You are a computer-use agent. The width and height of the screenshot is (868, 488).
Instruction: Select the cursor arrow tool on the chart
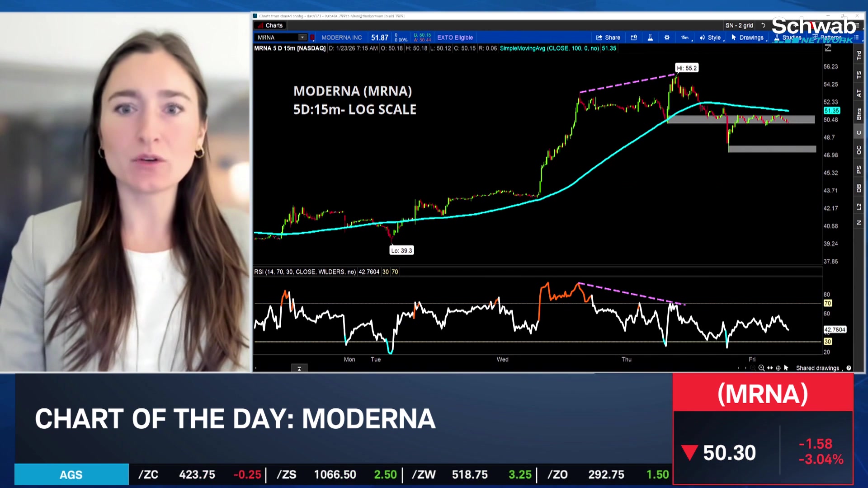pyautogui.click(x=787, y=368)
